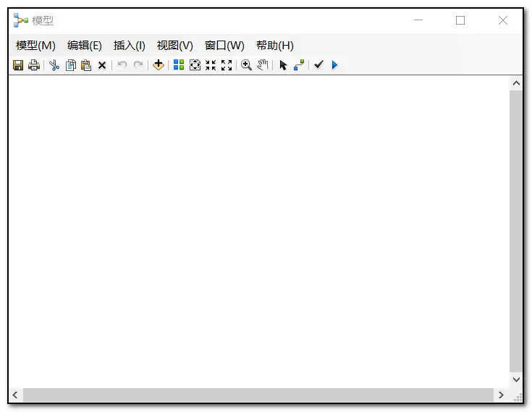Save the model with the floppy disk icon

(x=18, y=65)
